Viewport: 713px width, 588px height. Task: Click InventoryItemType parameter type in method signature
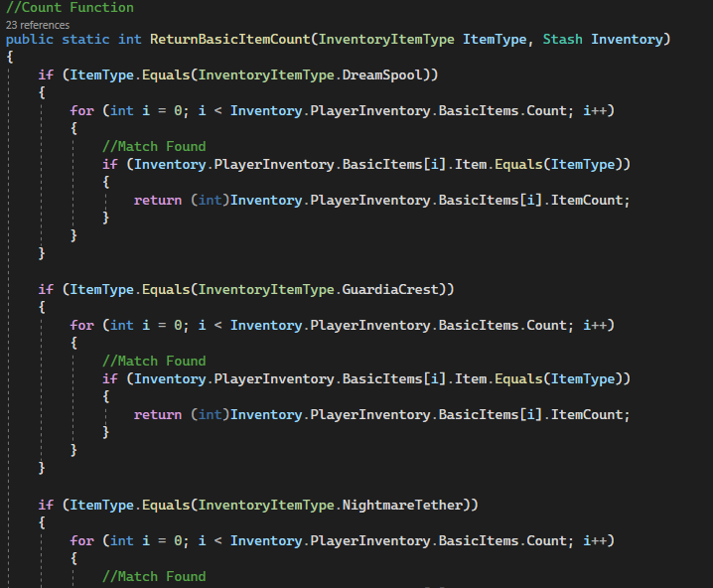pyautogui.click(x=386, y=40)
